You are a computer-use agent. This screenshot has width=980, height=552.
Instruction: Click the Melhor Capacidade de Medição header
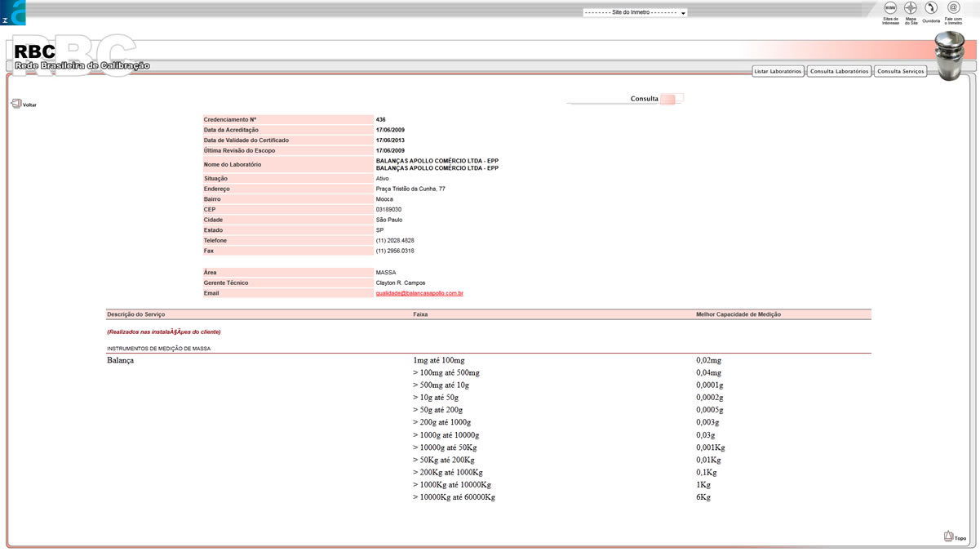pyautogui.click(x=738, y=314)
